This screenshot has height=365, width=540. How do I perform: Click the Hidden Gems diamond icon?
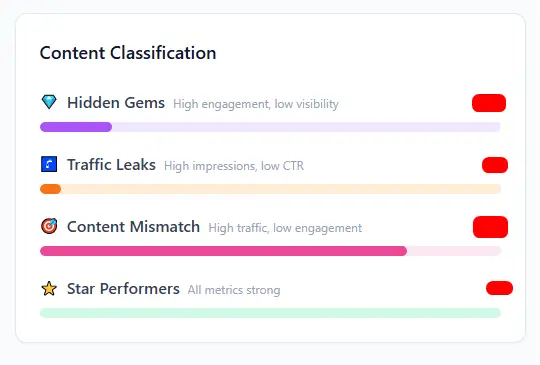click(x=49, y=102)
